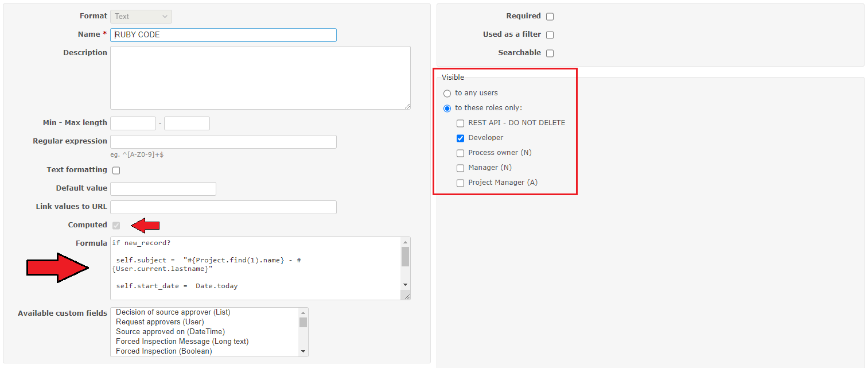
Task: Enable the Used as a filter option
Action: 550,34
